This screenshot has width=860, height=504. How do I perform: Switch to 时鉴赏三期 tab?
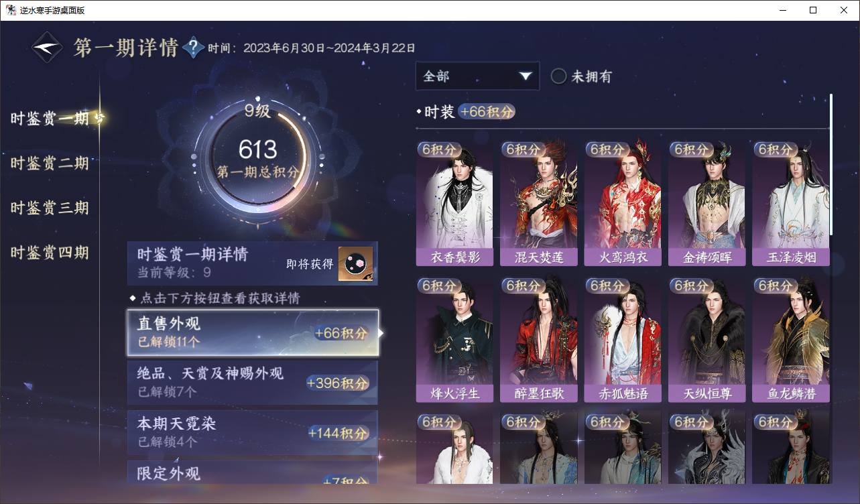pyautogui.click(x=50, y=208)
